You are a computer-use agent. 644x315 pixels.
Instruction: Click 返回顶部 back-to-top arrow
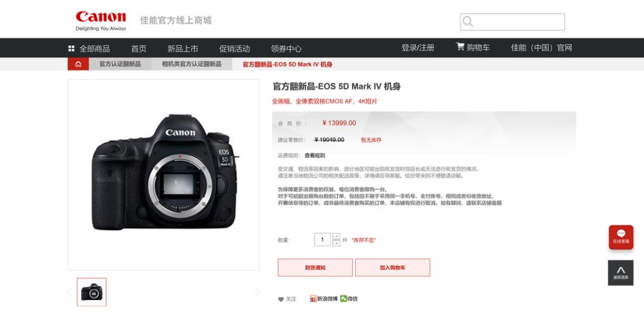click(x=621, y=273)
